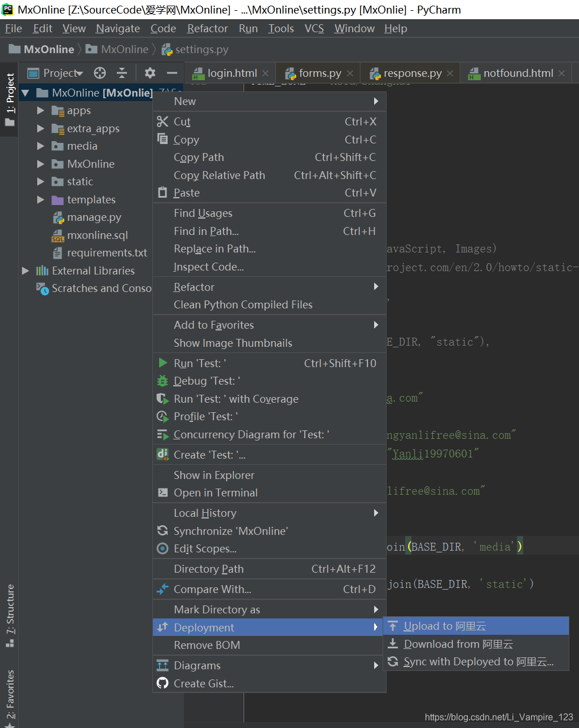Open Project panel settings gear

click(x=150, y=73)
